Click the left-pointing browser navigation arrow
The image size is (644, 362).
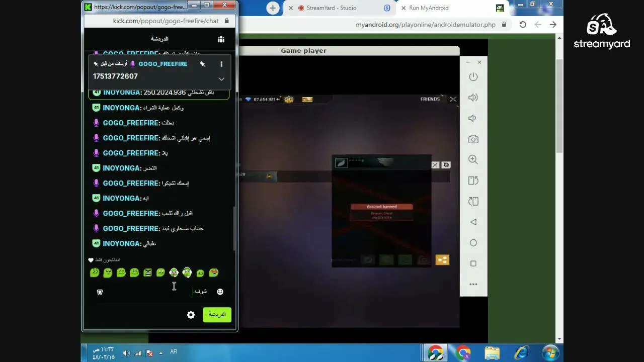pos(538,25)
